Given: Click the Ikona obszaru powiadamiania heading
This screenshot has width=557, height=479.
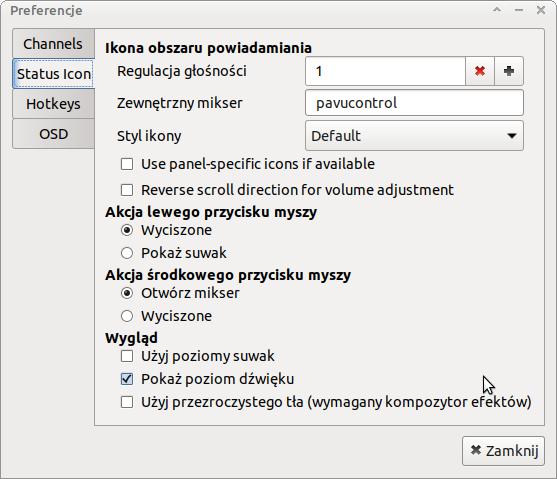Looking at the screenshot, I should click(x=209, y=48).
